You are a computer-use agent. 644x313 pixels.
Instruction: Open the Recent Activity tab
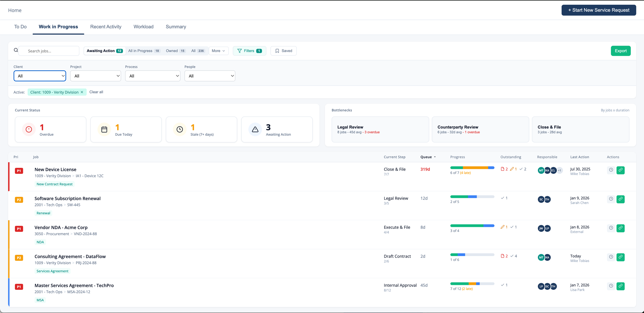tap(106, 27)
